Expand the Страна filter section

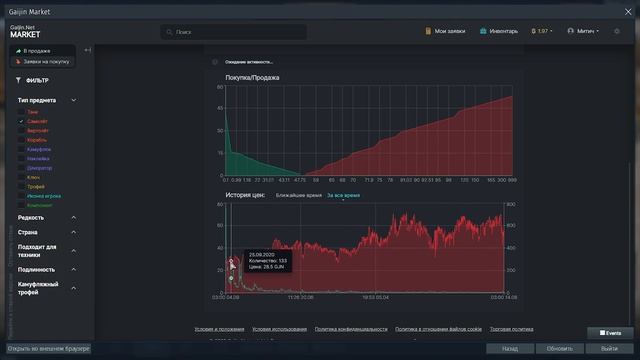click(x=74, y=232)
